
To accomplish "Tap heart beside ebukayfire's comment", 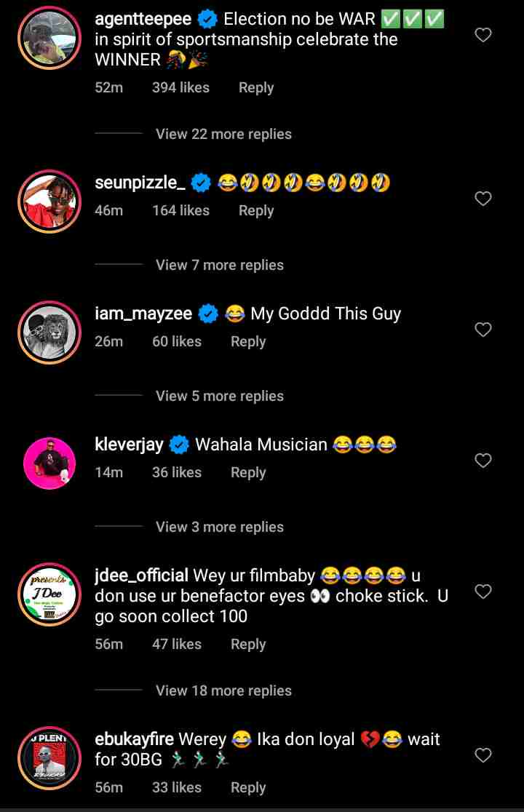I will (x=483, y=756).
